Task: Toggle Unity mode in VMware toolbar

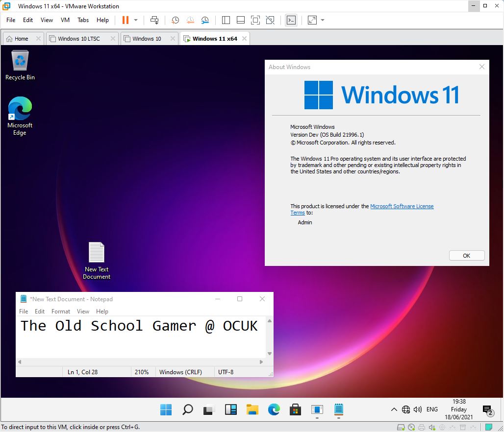Action: click(270, 20)
